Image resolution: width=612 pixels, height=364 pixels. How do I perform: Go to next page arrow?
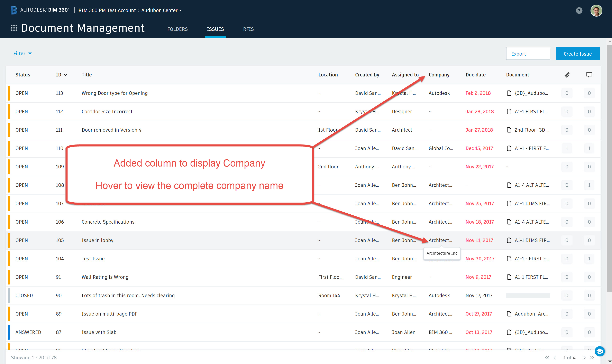tap(584, 358)
